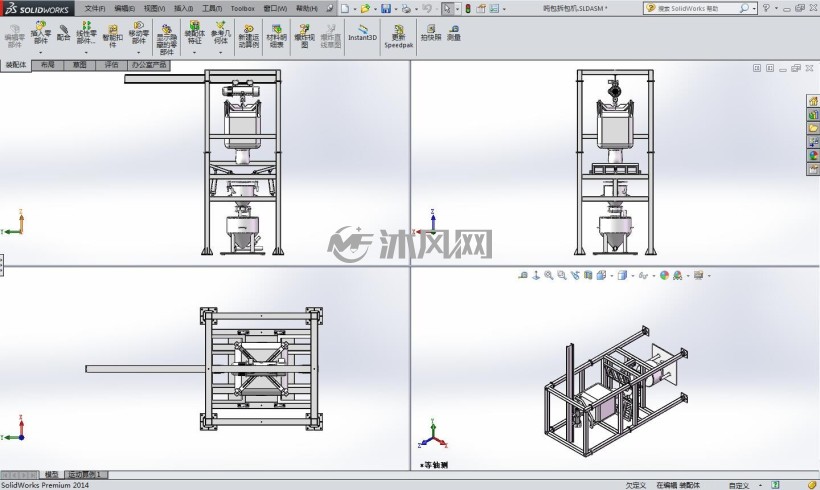The image size is (820, 490).
Task: Click the Edit Appearance color ball
Action: pyautogui.click(x=664, y=275)
